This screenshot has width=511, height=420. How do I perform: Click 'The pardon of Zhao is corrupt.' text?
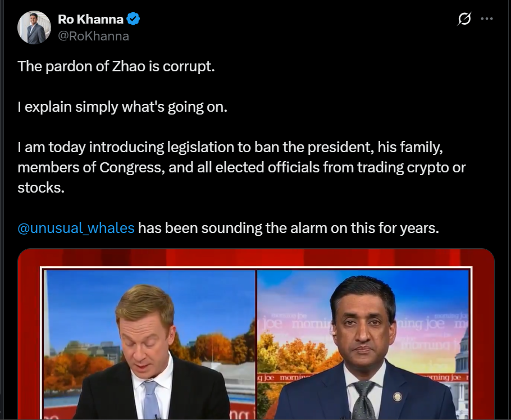(x=116, y=66)
